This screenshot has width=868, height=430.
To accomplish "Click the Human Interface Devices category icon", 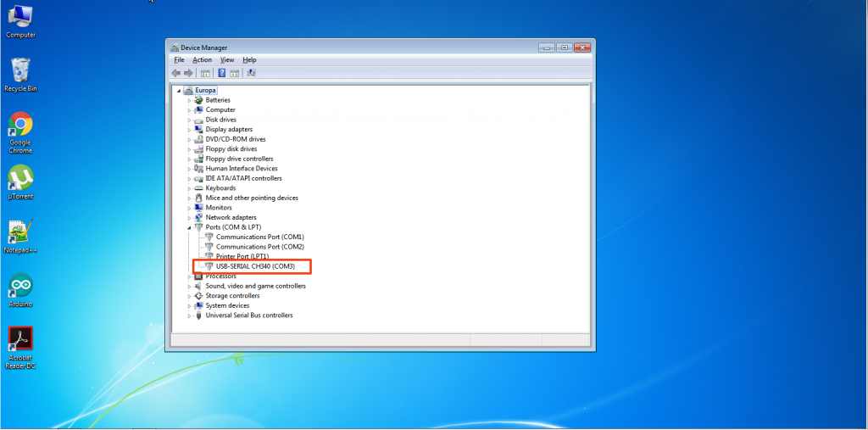I will click(x=198, y=169).
